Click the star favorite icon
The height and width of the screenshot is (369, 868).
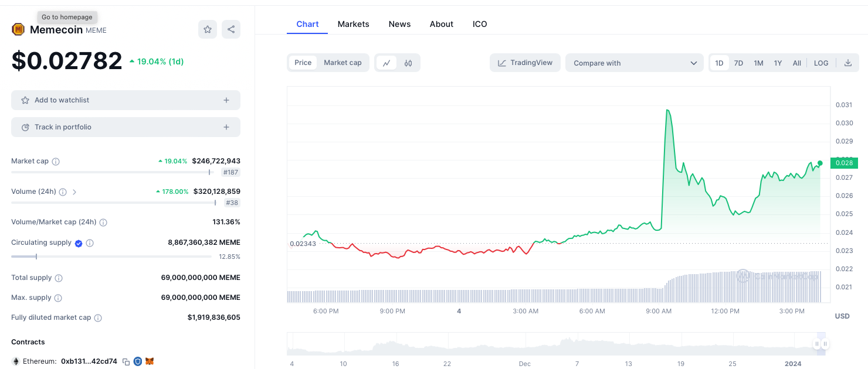(x=208, y=29)
